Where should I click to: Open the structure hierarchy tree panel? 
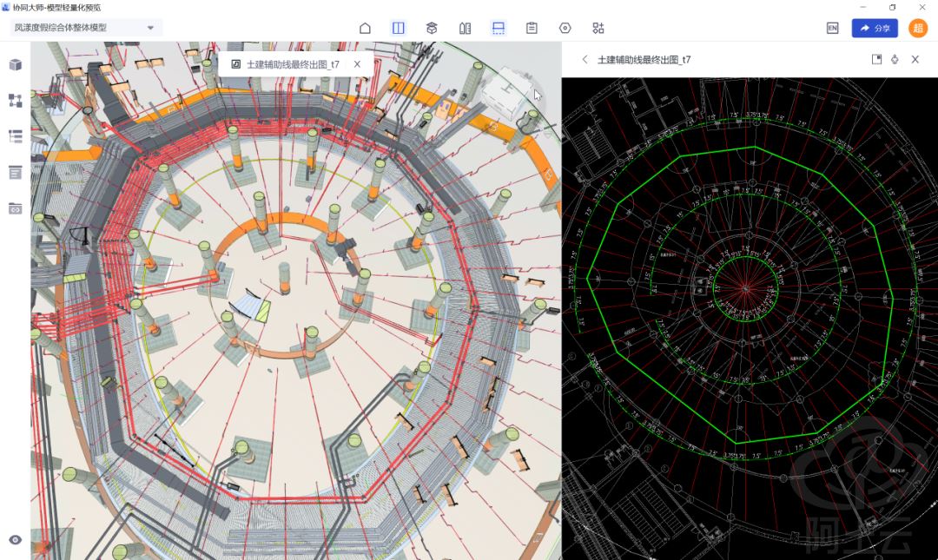point(15,101)
